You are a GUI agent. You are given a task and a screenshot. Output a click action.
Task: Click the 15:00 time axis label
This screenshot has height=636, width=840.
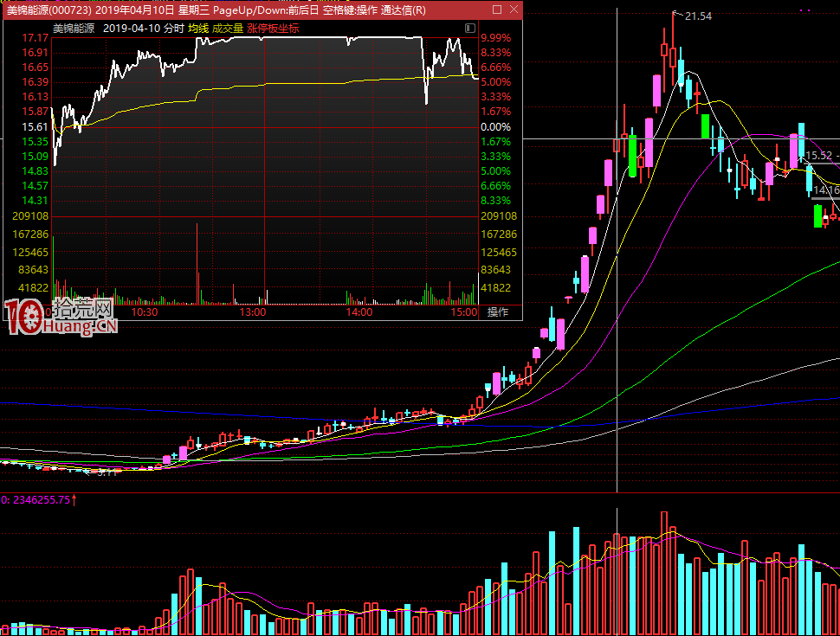pyautogui.click(x=464, y=312)
